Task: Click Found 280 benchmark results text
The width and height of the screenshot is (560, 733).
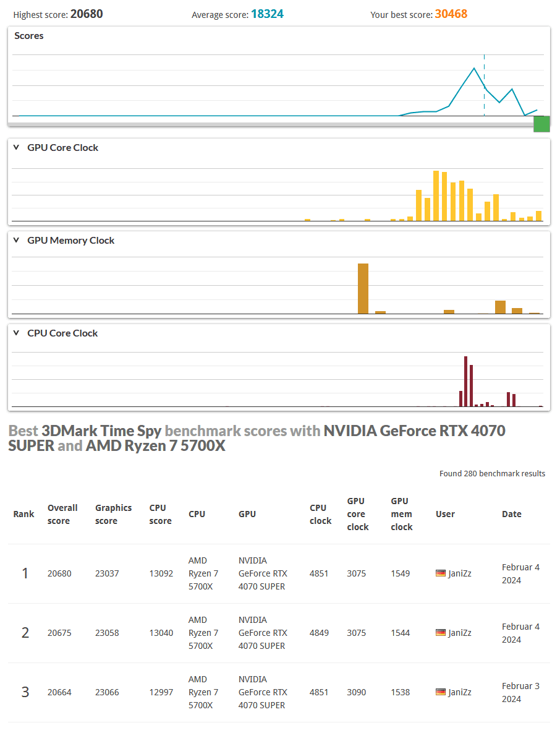Action: (x=492, y=474)
